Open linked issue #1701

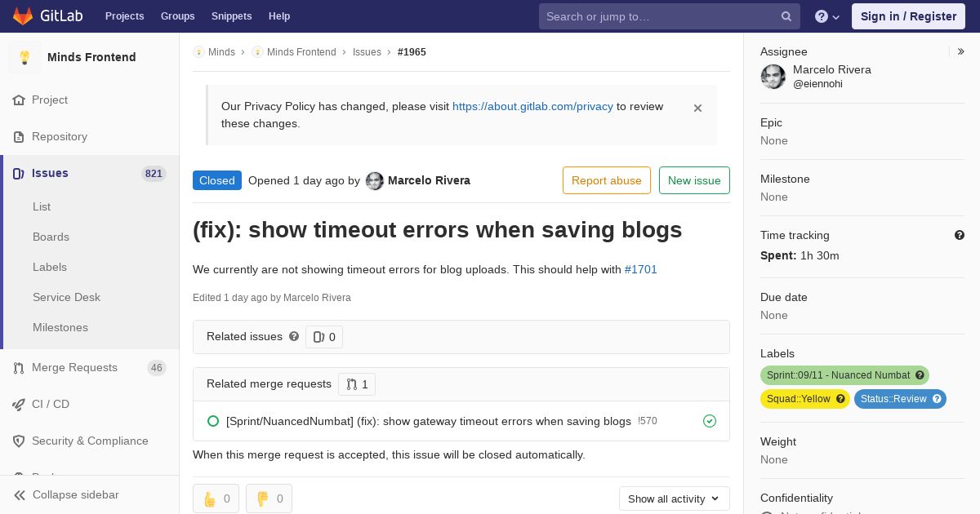641,269
